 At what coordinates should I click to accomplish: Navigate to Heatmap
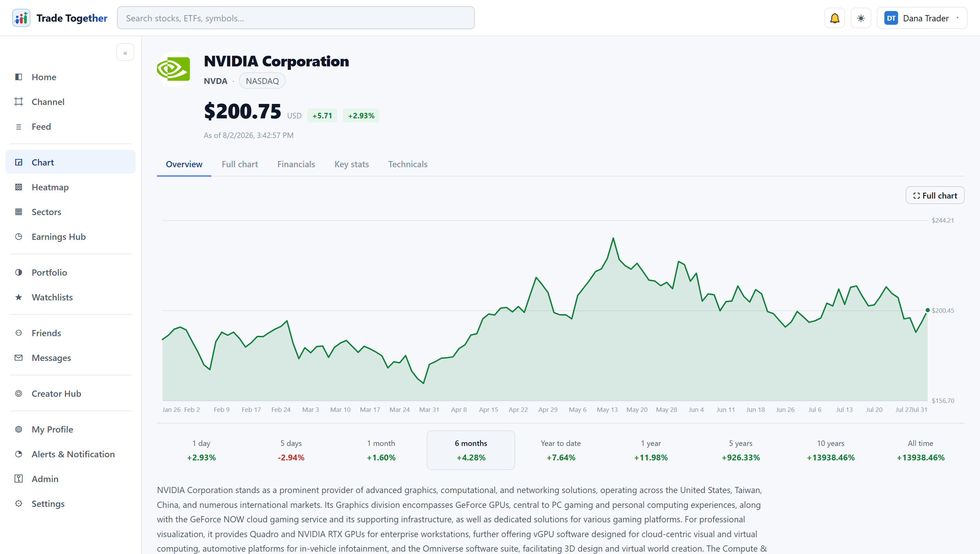coord(71,187)
